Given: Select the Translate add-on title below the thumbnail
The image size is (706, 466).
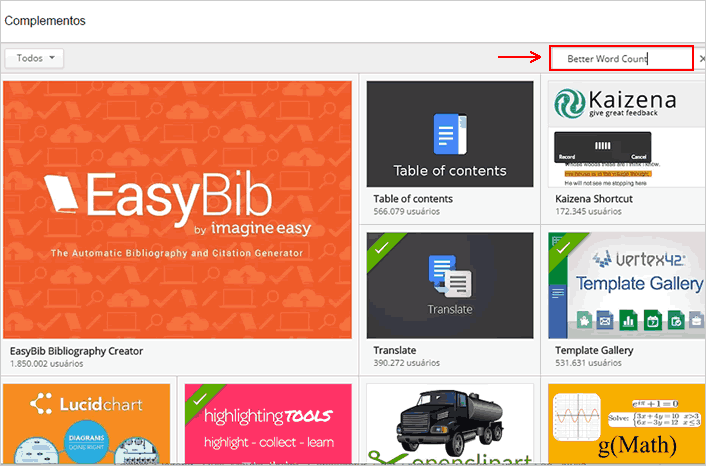Looking at the screenshot, I should pos(395,350).
